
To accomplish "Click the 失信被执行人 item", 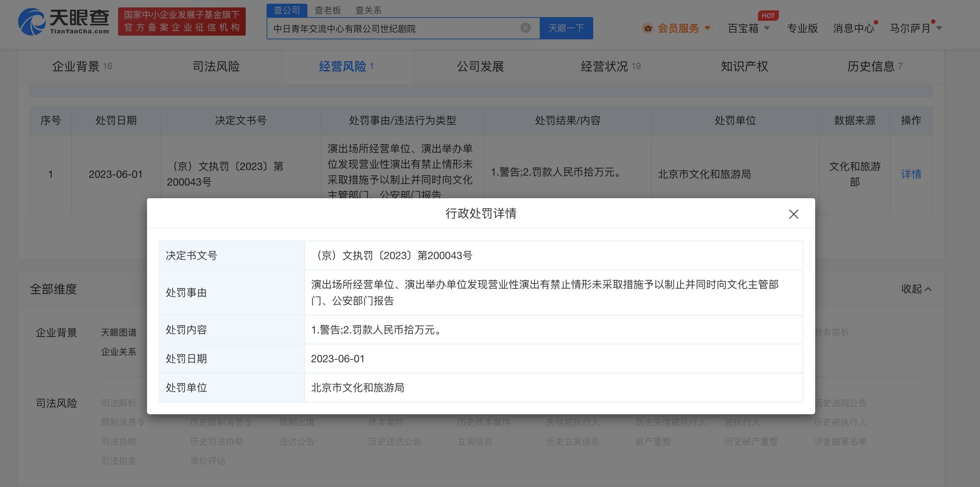I will coord(573,422).
